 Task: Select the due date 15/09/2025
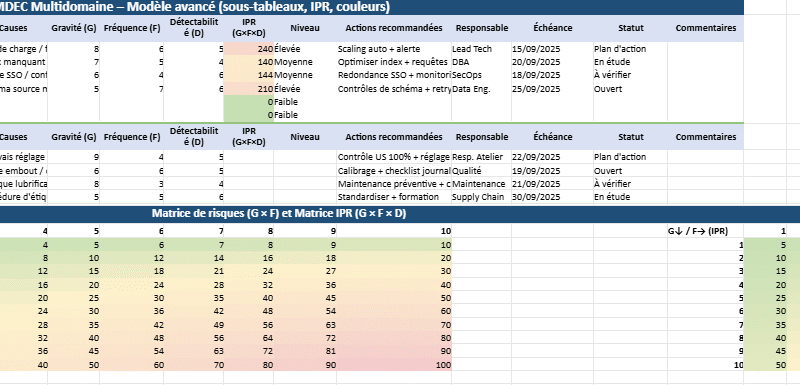tap(553, 49)
